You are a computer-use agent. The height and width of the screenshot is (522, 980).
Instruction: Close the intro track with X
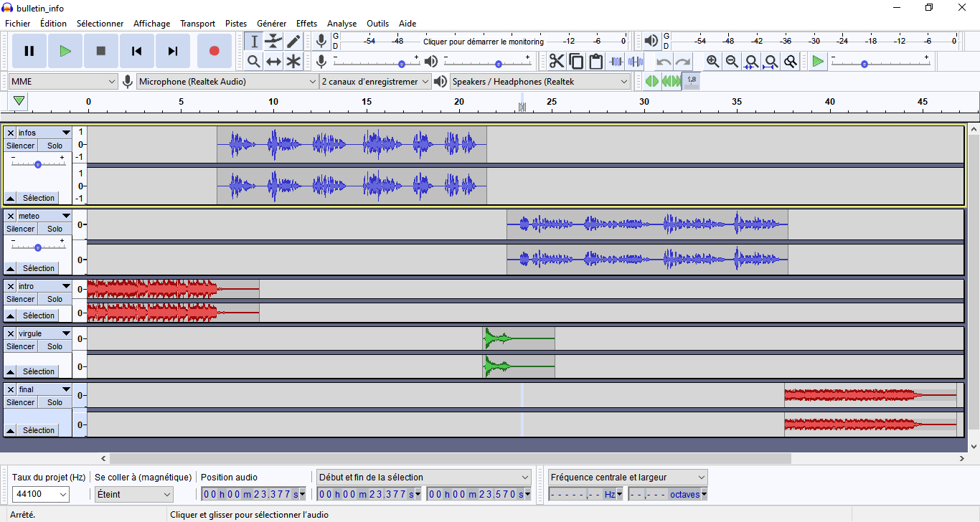click(10, 286)
